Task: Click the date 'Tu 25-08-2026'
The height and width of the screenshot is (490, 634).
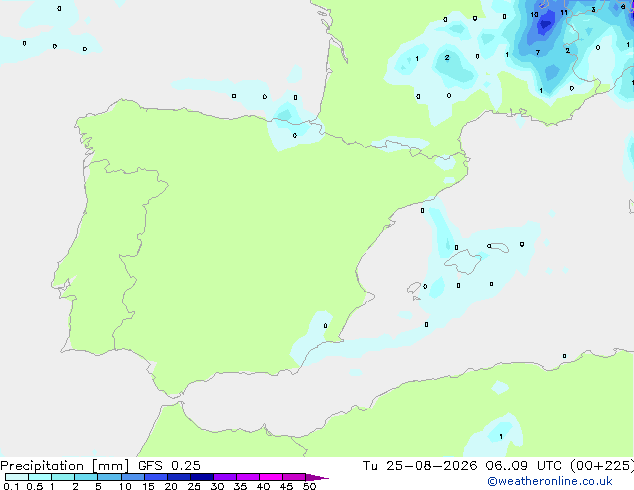Action: (420, 466)
